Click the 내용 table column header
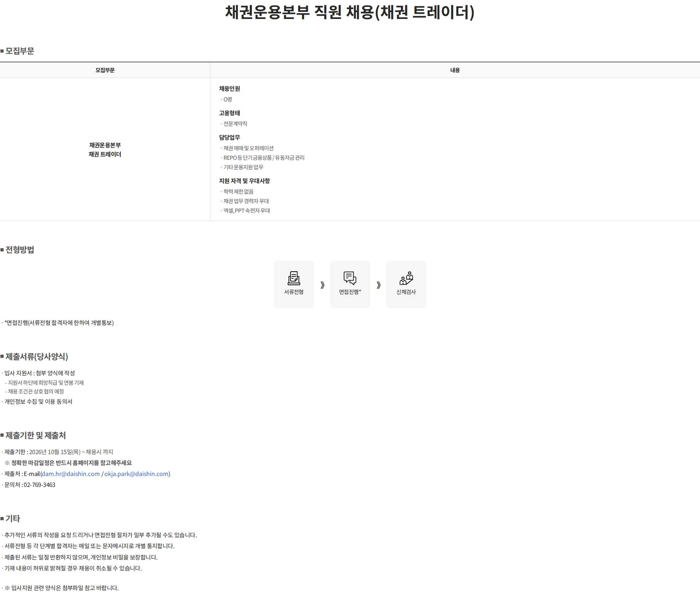This screenshot has width=700, height=600. [x=455, y=70]
